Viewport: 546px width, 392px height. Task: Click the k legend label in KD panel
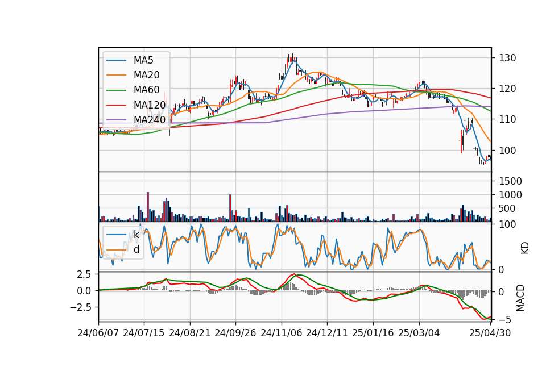coord(136,235)
